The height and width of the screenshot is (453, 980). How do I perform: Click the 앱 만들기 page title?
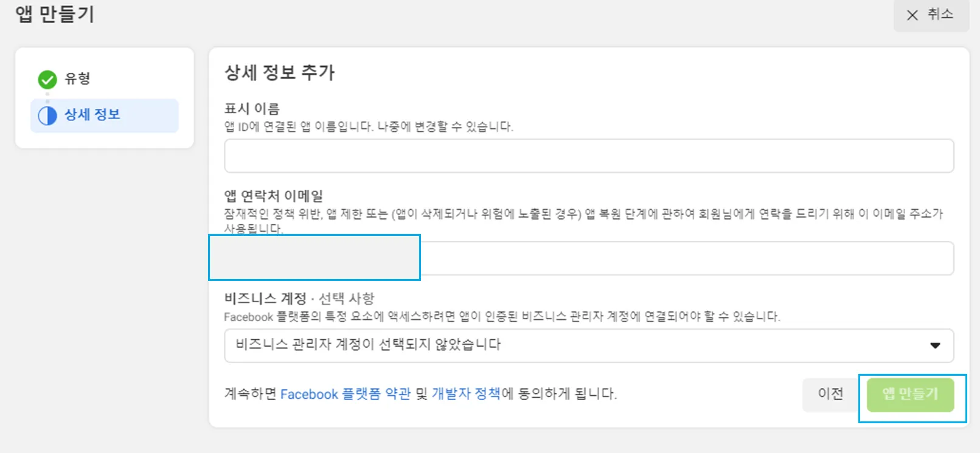pos(55,15)
